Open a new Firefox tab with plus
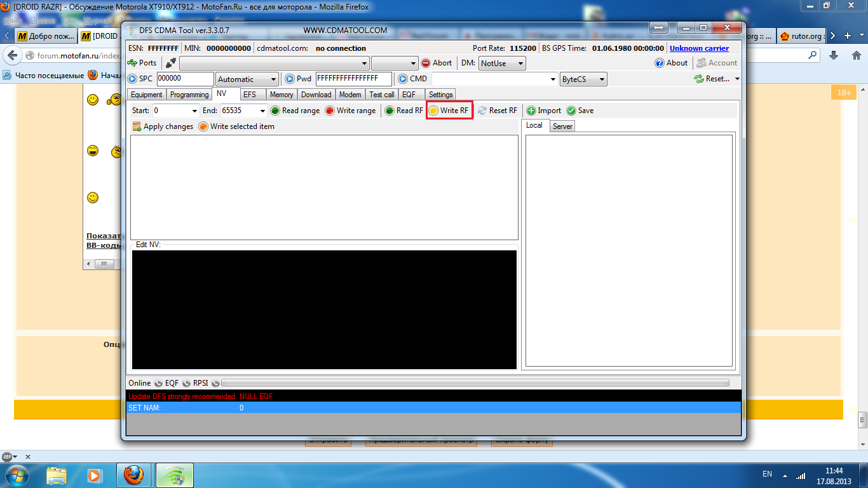The image size is (868, 488). point(848,36)
